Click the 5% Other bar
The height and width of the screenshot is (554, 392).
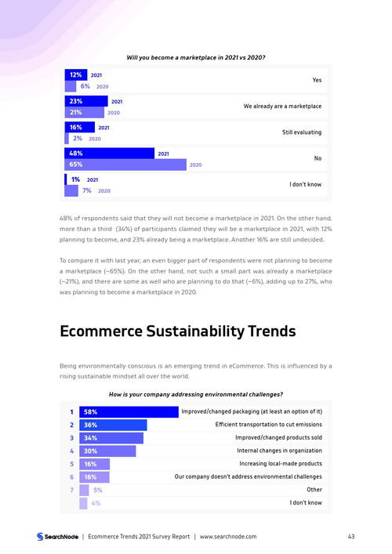click(84, 490)
